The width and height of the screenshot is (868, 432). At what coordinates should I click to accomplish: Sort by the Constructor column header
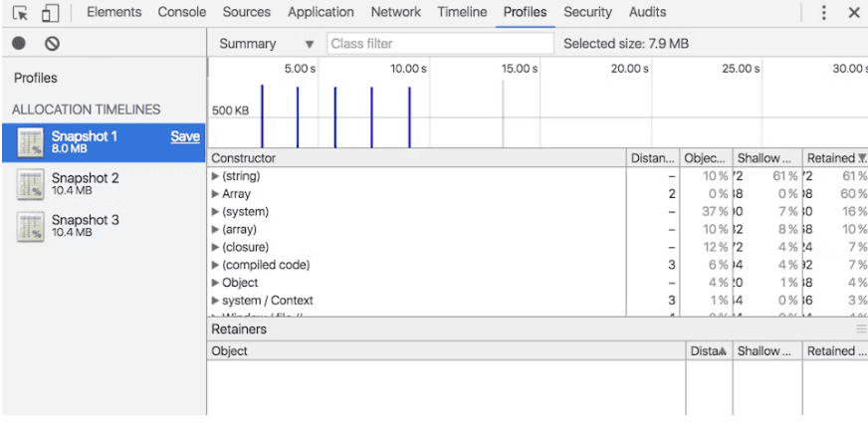[x=244, y=158]
